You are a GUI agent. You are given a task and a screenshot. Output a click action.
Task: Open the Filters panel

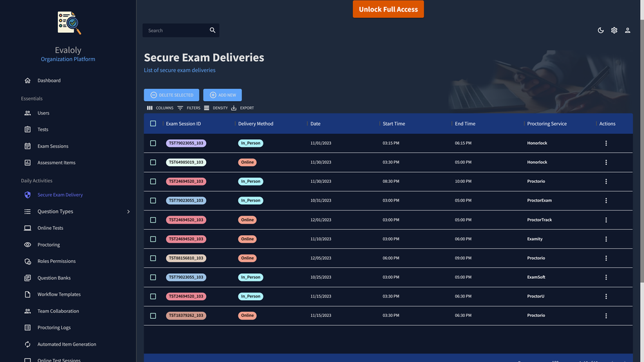pos(189,108)
